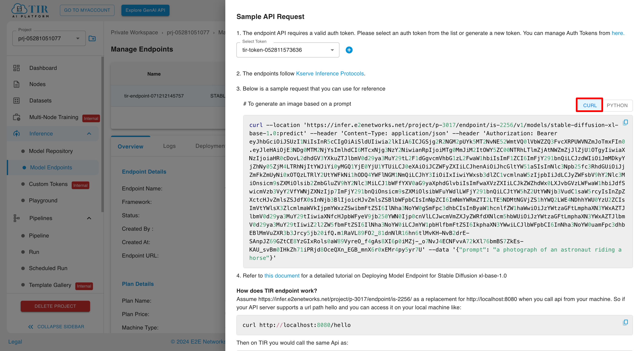Switch to the CURL code tab
This screenshot has width=644, height=351.
tap(590, 105)
